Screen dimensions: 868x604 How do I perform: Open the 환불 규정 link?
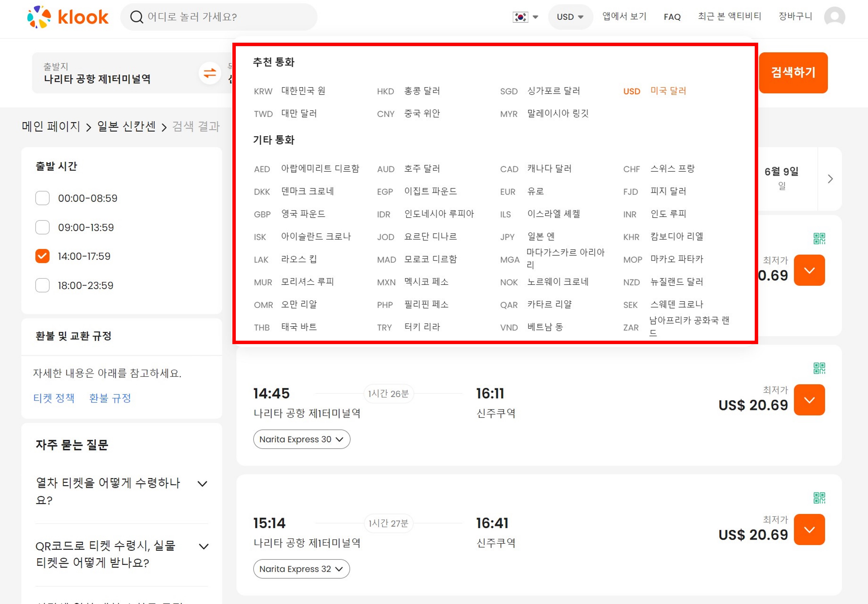point(110,398)
